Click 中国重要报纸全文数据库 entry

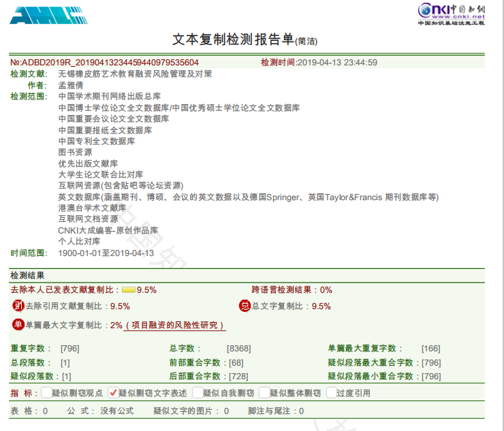click(105, 130)
